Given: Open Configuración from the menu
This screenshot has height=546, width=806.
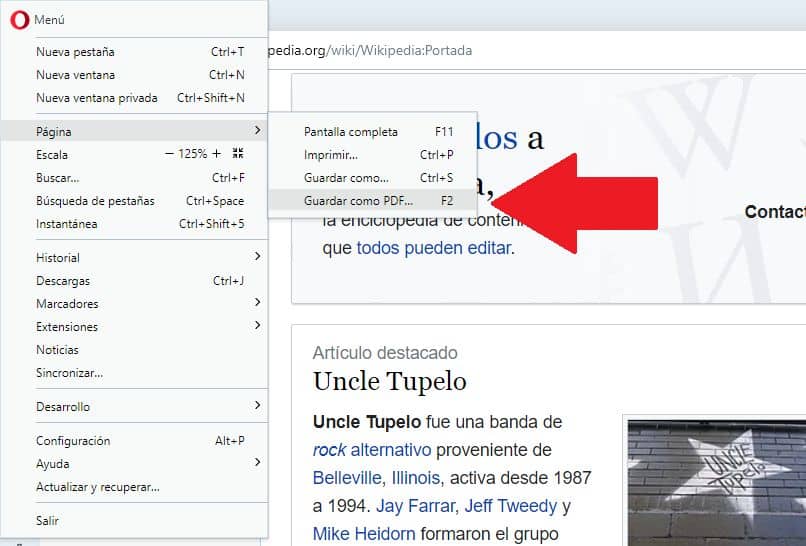Looking at the screenshot, I should tap(134, 441).
